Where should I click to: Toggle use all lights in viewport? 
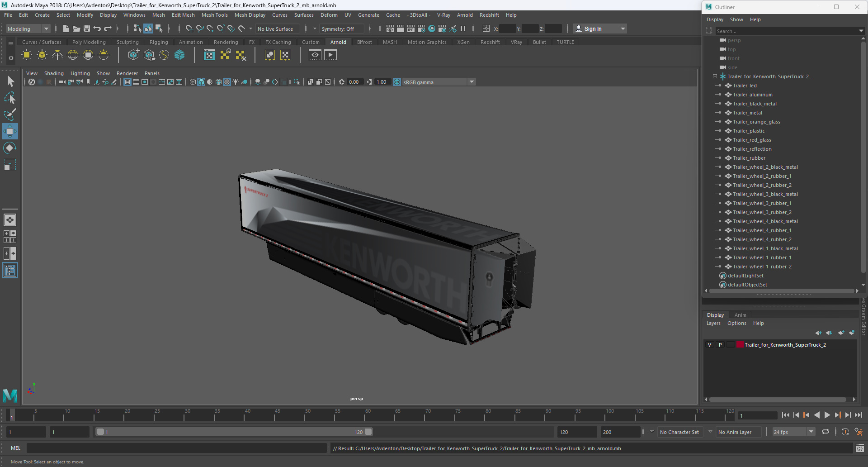(236, 82)
